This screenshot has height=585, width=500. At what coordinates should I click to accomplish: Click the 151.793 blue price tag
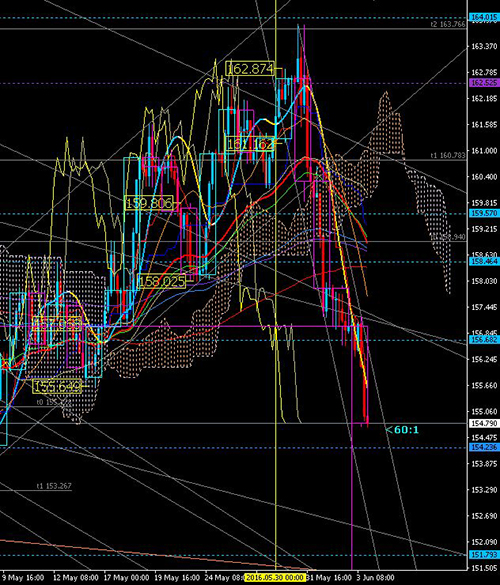pos(484,554)
